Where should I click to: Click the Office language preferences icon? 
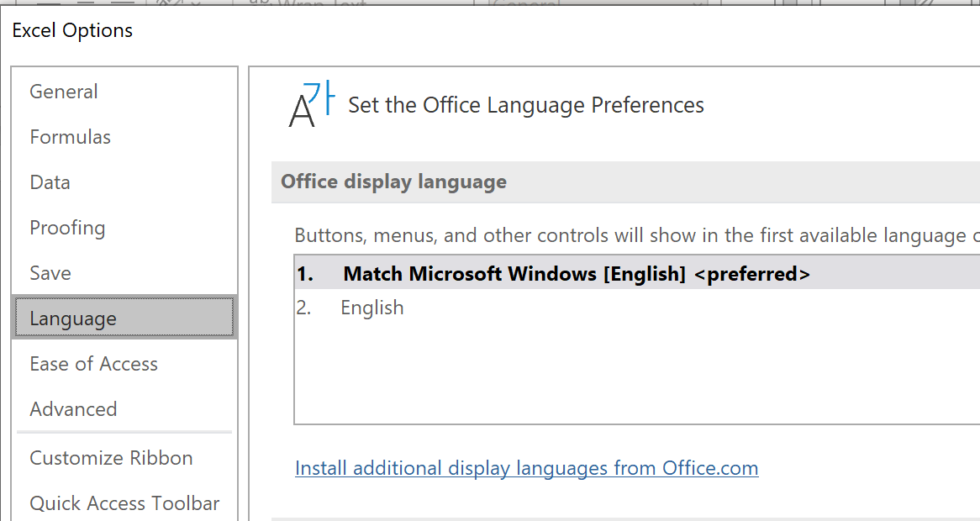click(310, 105)
